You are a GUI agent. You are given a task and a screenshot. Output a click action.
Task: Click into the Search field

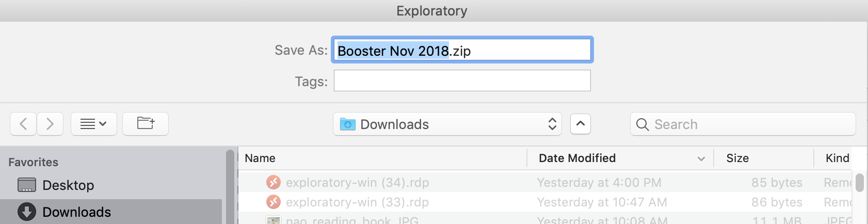(743, 124)
